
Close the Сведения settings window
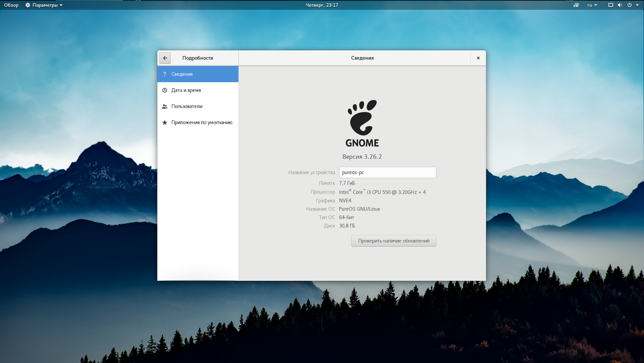[x=478, y=58]
